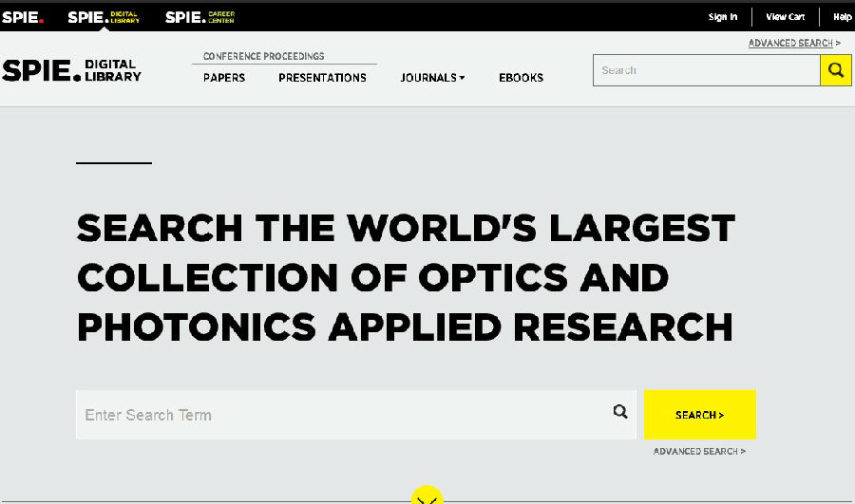Open Advanced Search link in header
855x504 pixels.
point(793,44)
